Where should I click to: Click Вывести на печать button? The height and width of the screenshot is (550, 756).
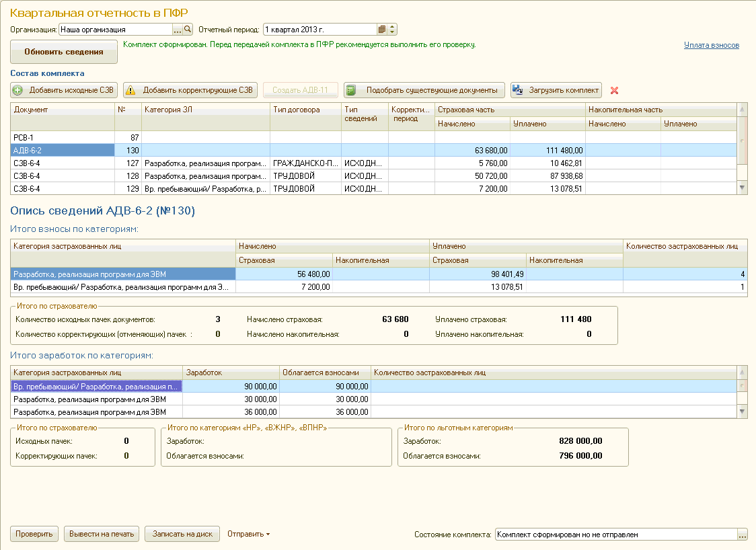pyautogui.click(x=102, y=535)
